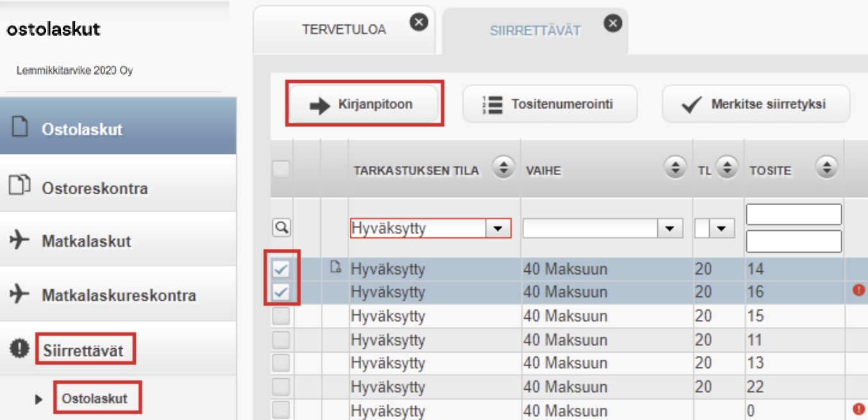Sort by Vaihe column arrows
Screen dimensions: 868x420
(675, 169)
